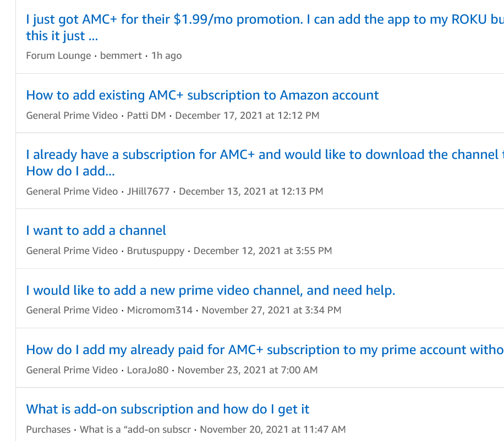Click the December 17, 2021 timestamp
This screenshot has height=441, width=504.
coord(247,115)
